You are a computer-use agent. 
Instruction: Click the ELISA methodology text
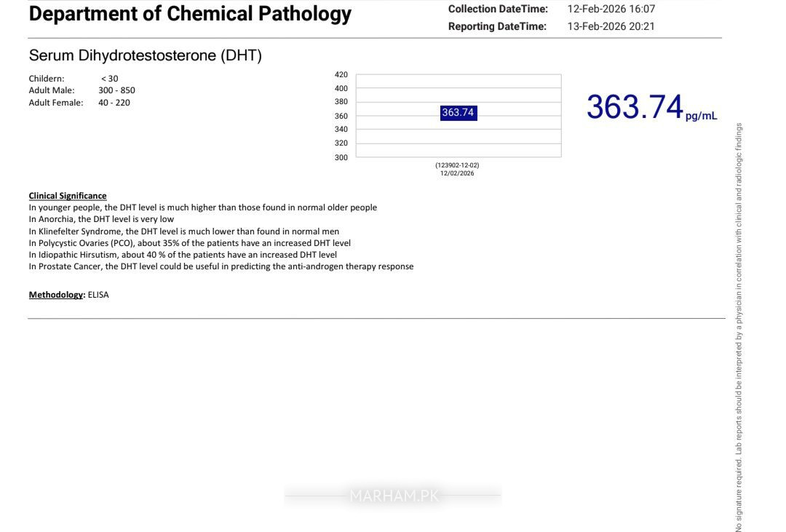tap(98, 295)
